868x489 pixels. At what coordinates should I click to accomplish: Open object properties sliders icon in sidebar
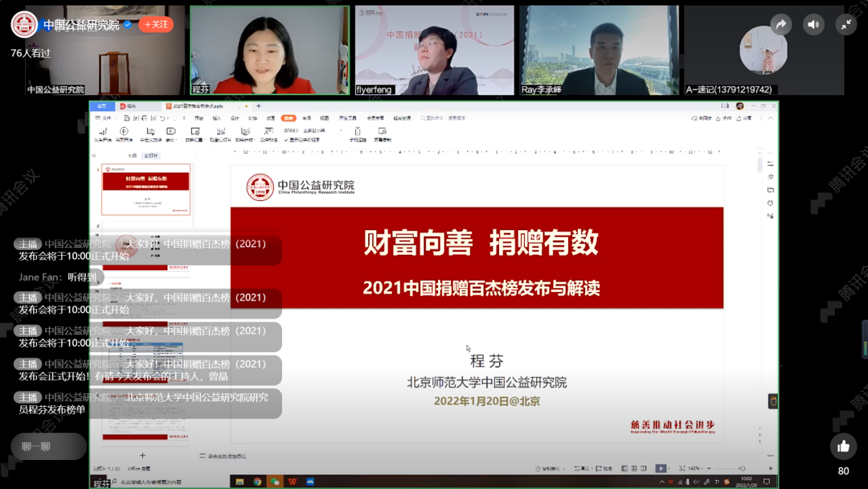[x=770, y=164]
